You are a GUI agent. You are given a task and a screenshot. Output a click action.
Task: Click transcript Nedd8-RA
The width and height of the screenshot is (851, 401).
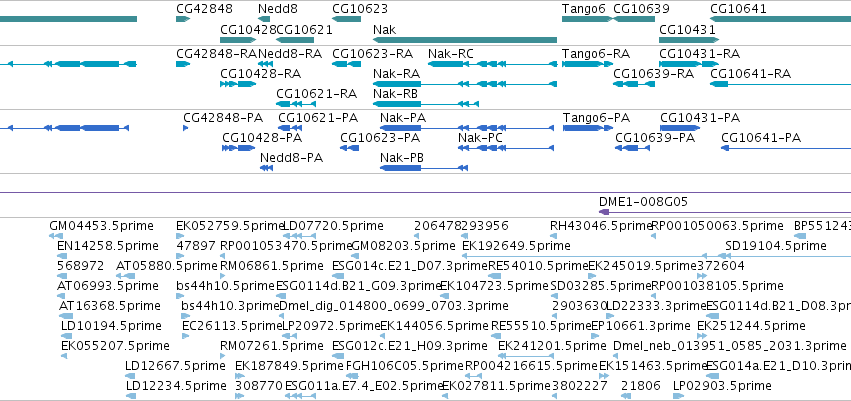[264, 64]
